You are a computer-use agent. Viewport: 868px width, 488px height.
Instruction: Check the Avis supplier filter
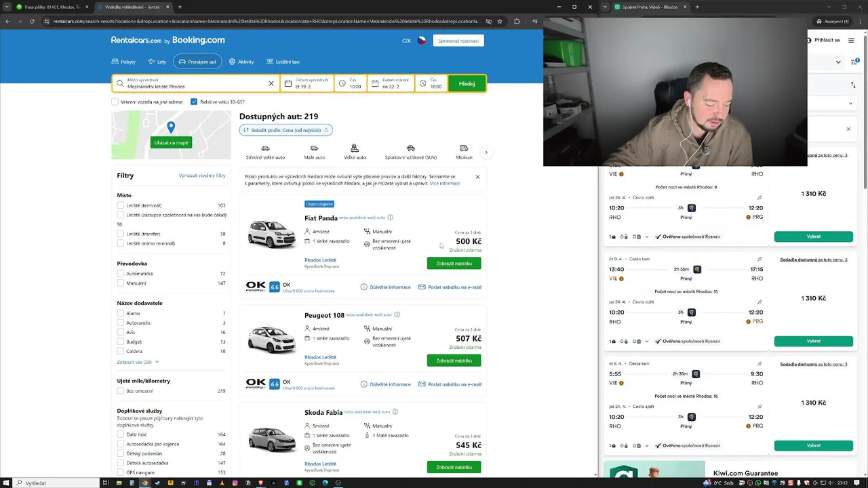click(x=121, y=332)
